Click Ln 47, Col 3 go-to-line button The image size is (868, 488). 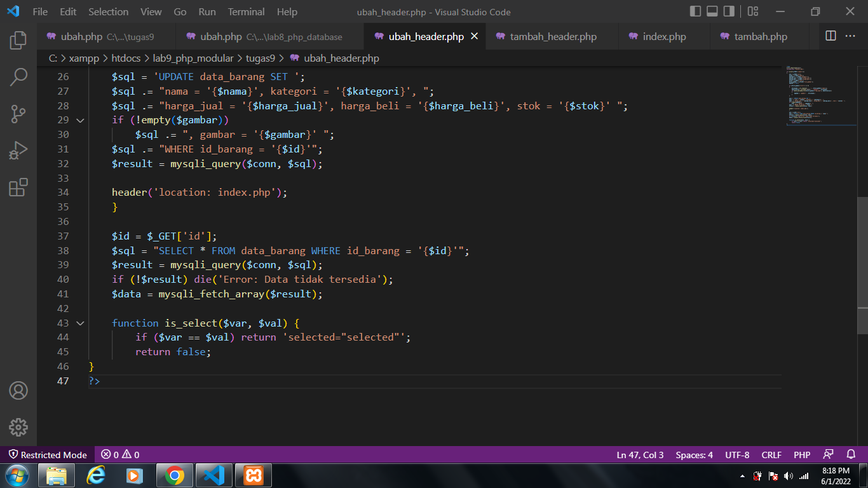point(640,455)
